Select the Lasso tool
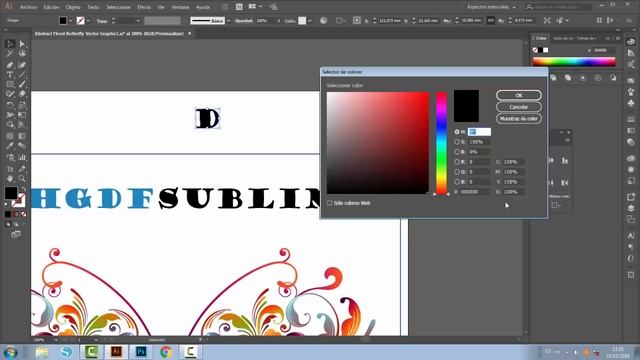This screenshot has width=640, height=360. click(x=22, y=54)
